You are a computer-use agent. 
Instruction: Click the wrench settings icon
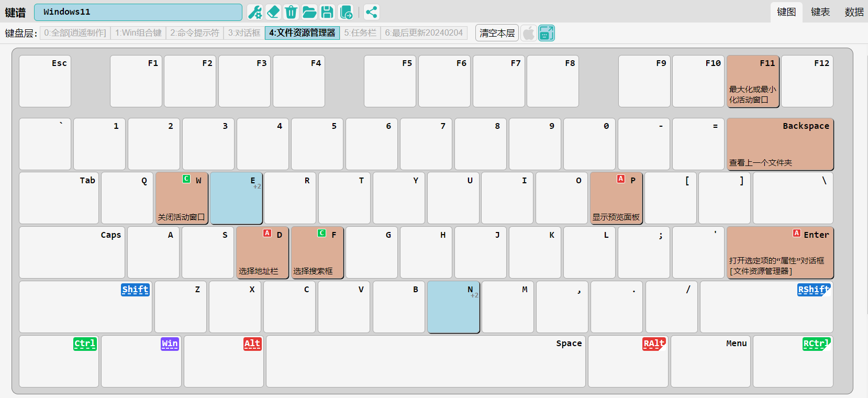pyautogui.click(x=255, y=12)
